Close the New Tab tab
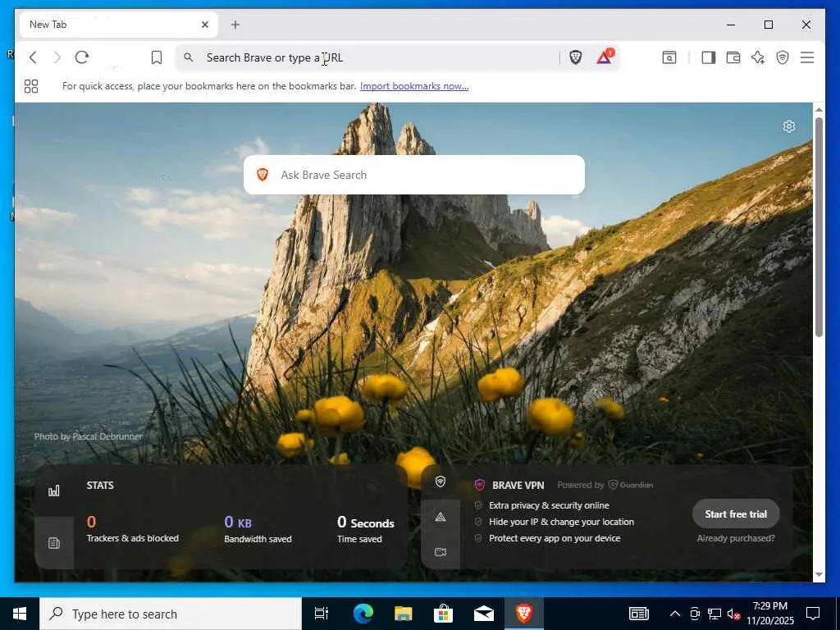Screen dimensions: 840x630 pos(204,25)
